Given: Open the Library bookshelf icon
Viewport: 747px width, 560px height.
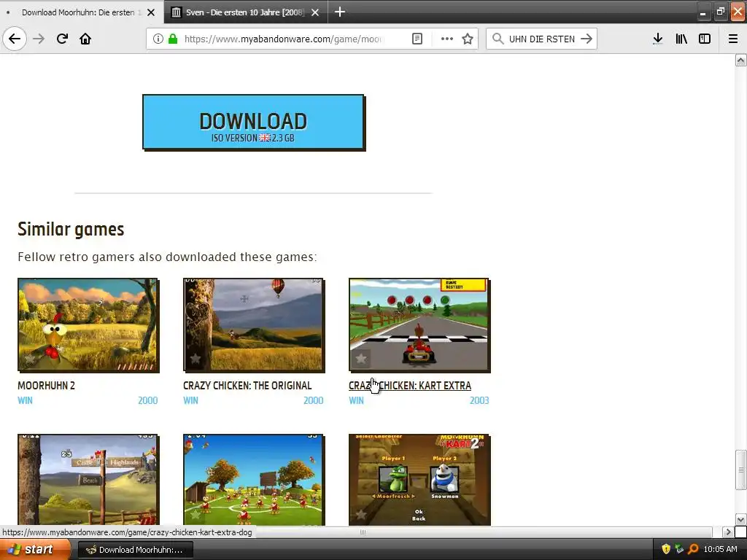Looking at the screenshot, I should point(681,39).
